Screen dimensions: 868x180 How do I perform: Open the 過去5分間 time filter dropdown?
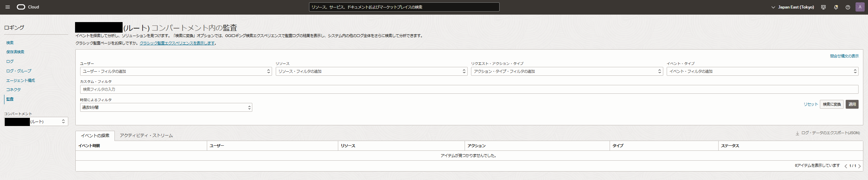click(166, 107)
